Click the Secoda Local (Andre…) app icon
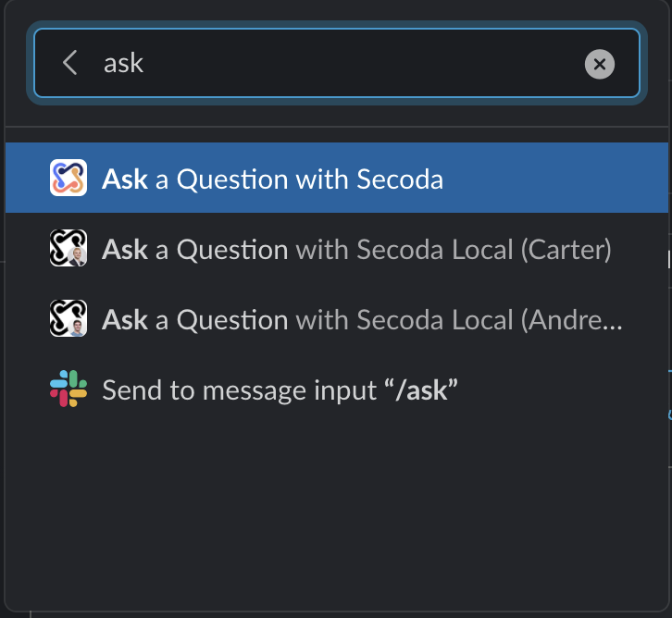672x618 pixels. (x=68, y=319)
